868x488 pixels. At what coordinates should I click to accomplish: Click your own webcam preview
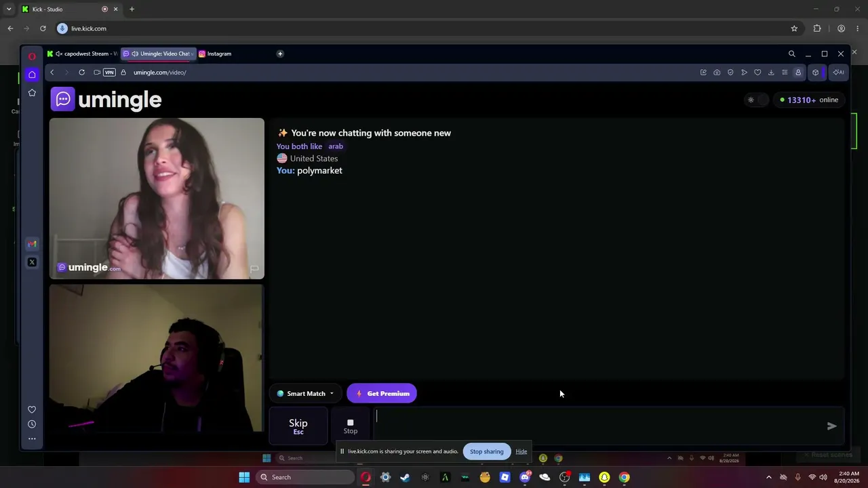pyautogui.click(x=157, y=358)
